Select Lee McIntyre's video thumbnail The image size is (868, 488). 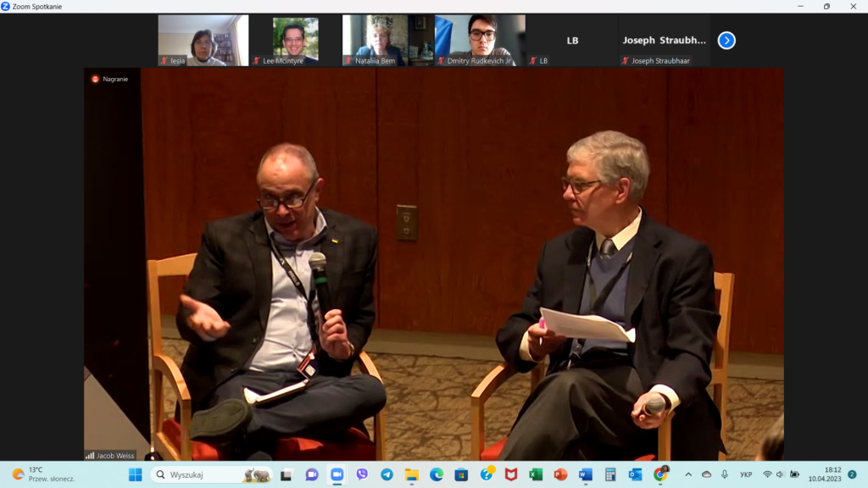[295, 40]
